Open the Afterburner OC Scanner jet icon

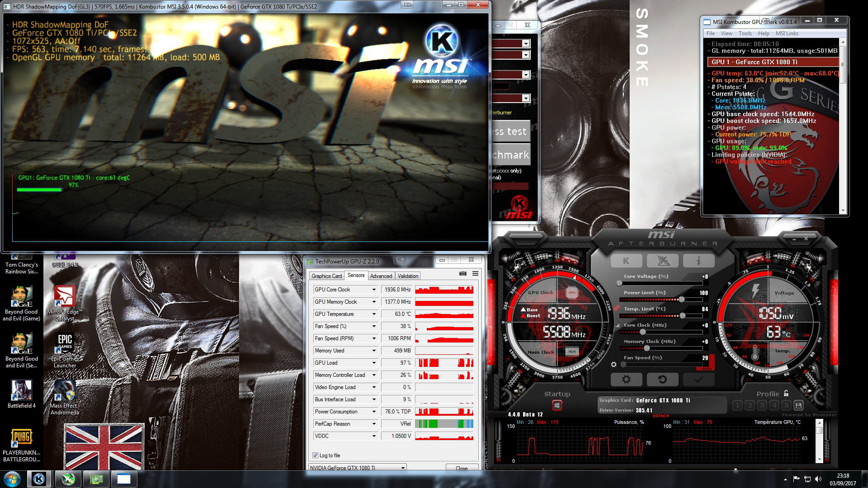[662, 261]
